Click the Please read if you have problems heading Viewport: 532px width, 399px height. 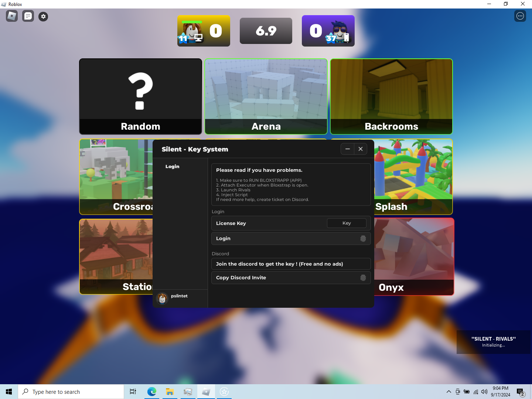tap(259, 170)
